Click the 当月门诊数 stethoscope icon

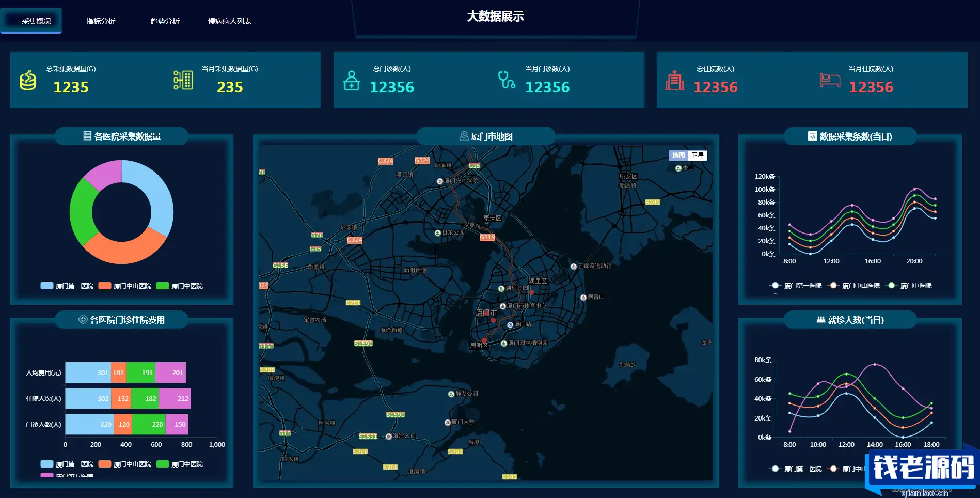click(x=507, y=80)
